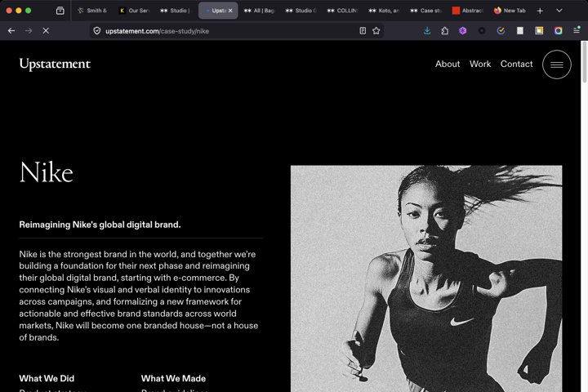
Task: Switch to the Our Services tab
Action: tap(134, 11)
